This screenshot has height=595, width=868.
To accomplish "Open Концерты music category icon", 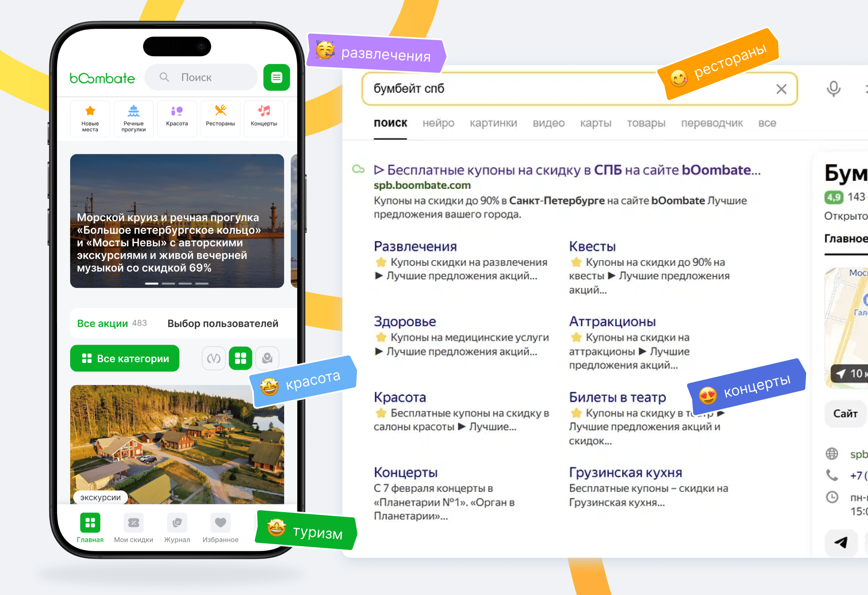I will click(264, 119).
